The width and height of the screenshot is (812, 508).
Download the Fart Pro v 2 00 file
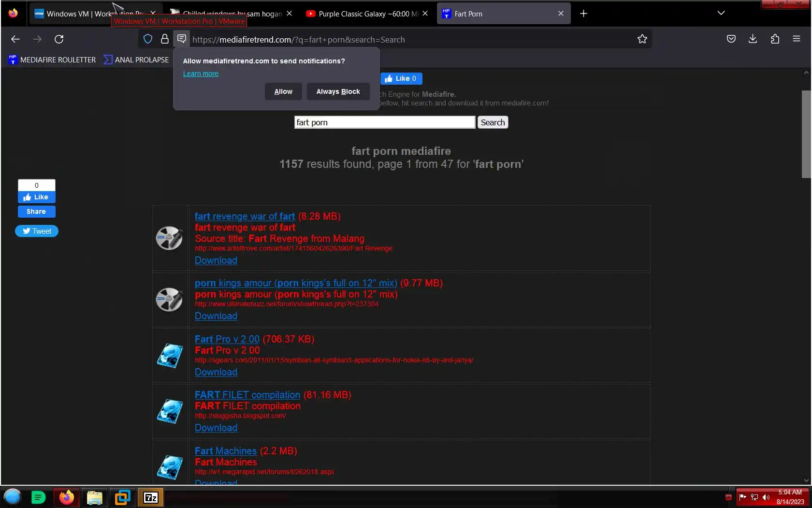216,372
